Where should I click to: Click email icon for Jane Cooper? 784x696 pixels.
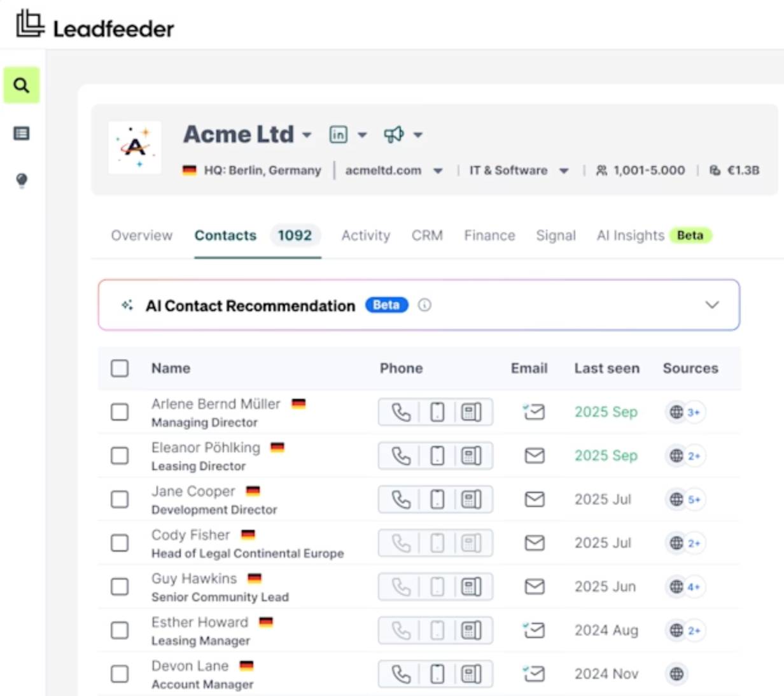535,499
